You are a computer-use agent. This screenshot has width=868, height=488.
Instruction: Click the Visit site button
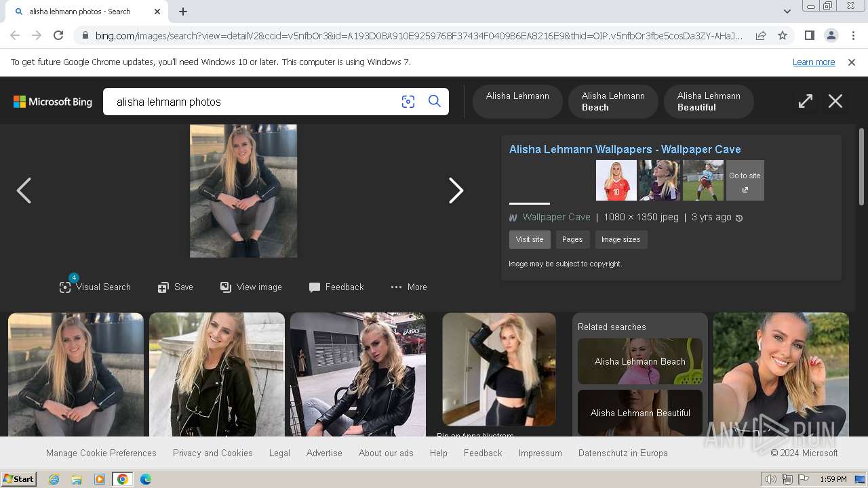tap(530, 239)
